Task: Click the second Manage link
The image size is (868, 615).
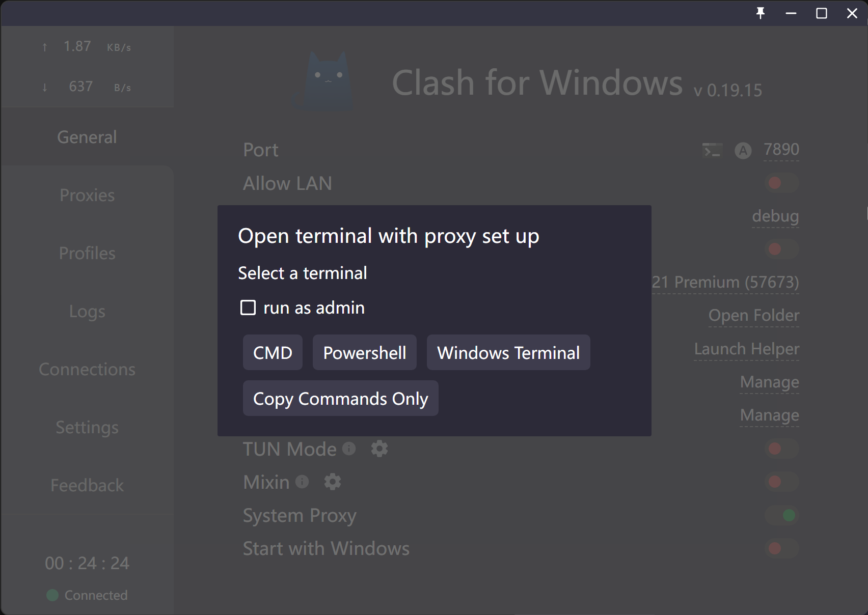Action: click(770, 415)
